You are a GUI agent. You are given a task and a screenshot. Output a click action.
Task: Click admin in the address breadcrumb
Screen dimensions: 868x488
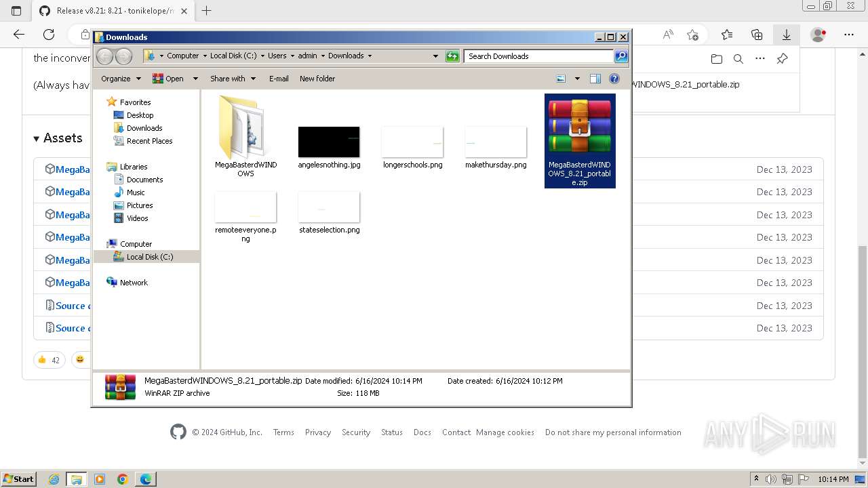click(x=307, y=56)
